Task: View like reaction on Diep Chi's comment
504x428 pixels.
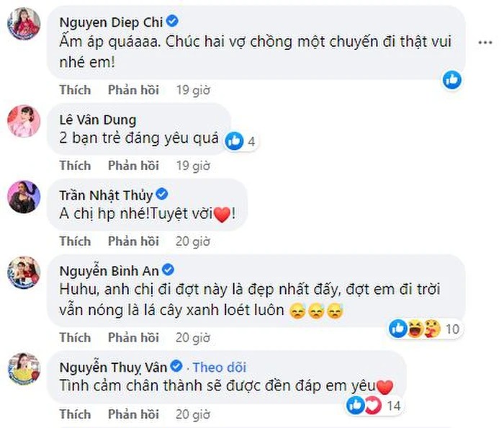Action: click(452, 79)
